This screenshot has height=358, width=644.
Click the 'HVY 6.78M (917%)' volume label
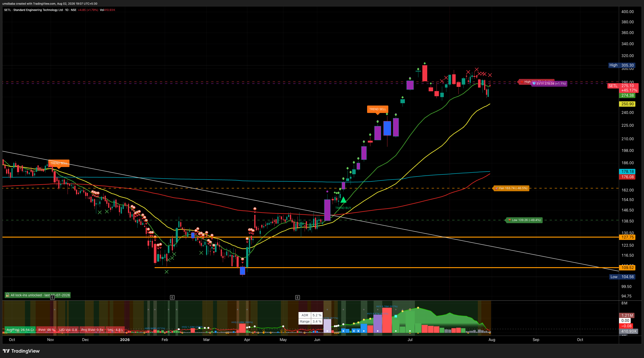(387, 307)
